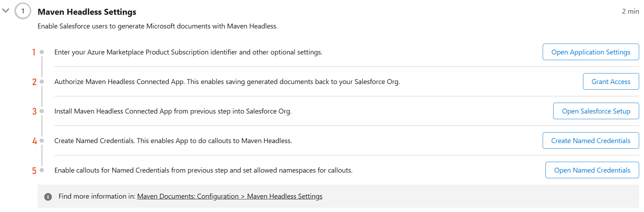Screen dimensions: 644x212
Task: Click the Maven Headless Settings heading
Action: (x=87, y=12)
